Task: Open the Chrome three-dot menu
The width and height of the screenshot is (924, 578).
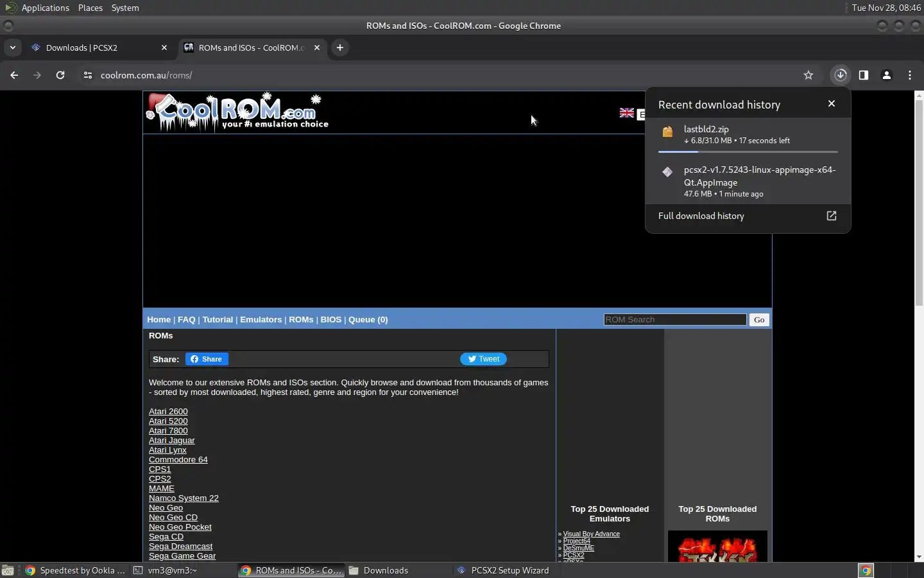Action: [x=910, y=75]
